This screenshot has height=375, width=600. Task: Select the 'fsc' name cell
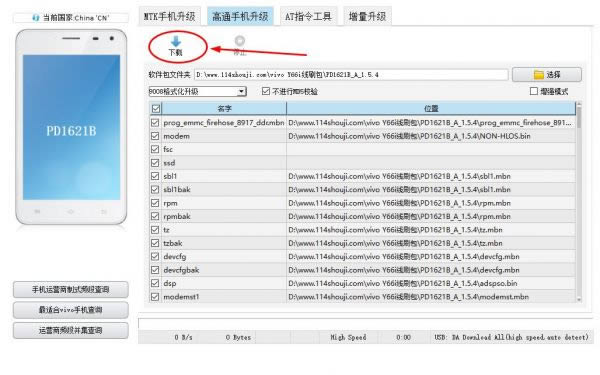[224, 149]
